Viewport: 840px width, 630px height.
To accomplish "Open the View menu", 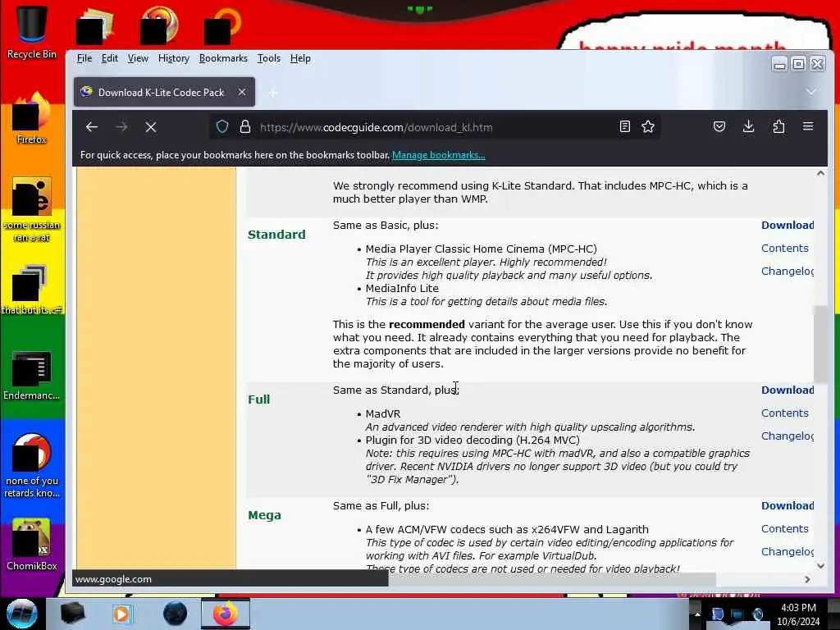I will click(x=138, y=58).
